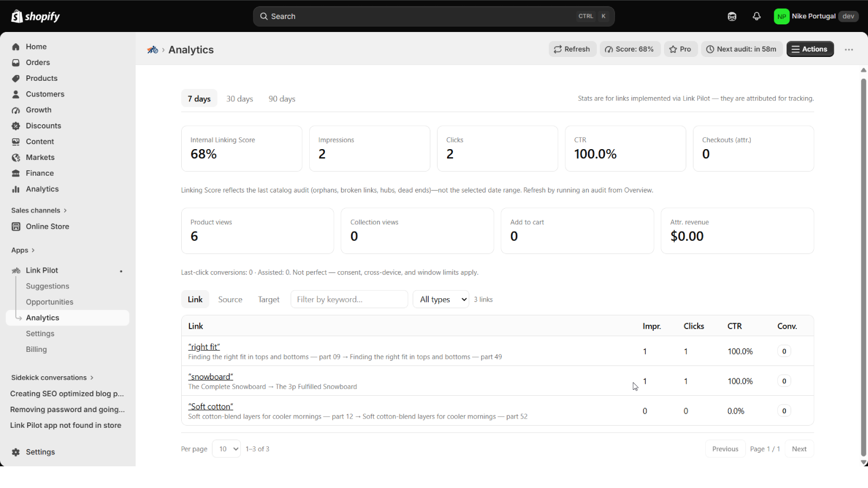Open Creating SEO optimized blog conversation
The width and height of the screenshot is (868, 488).
tap(67, 394)
